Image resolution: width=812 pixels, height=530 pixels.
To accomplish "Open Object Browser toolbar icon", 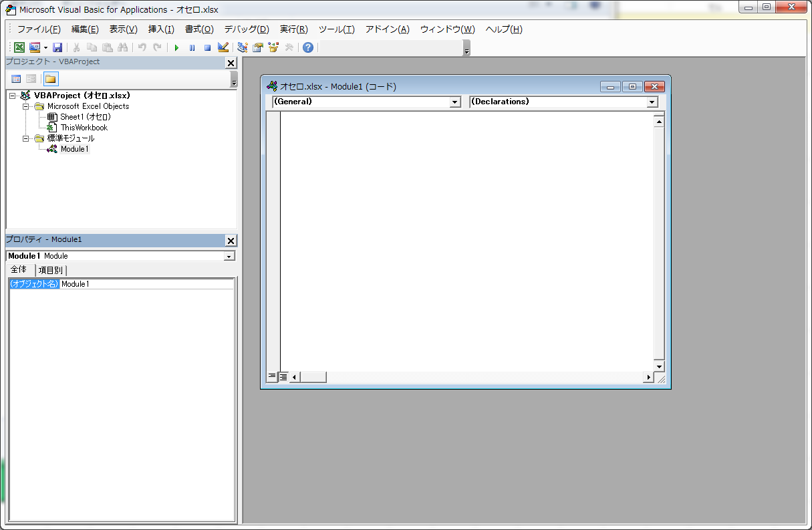I will 273,47.
